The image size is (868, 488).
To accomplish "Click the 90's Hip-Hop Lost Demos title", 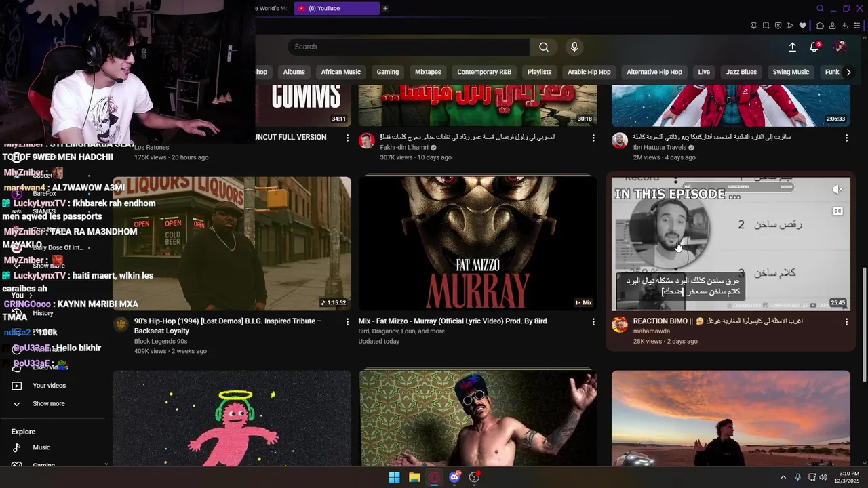I will (228, 326).
